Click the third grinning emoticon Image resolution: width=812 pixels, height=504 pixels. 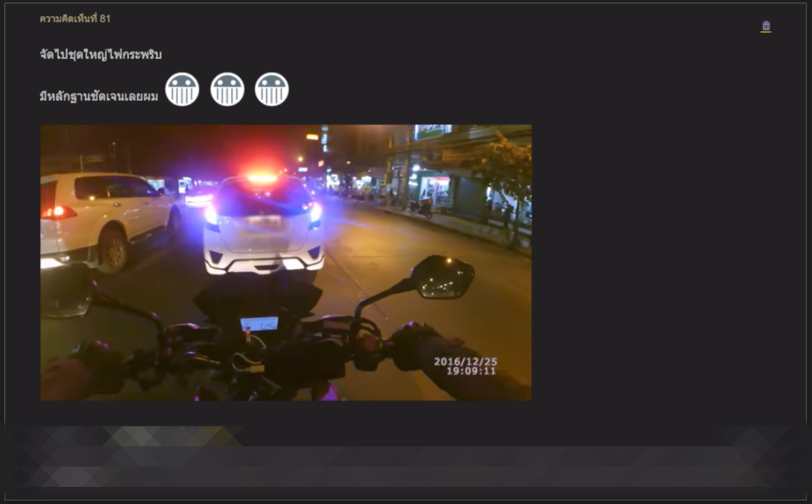(272, 89)
